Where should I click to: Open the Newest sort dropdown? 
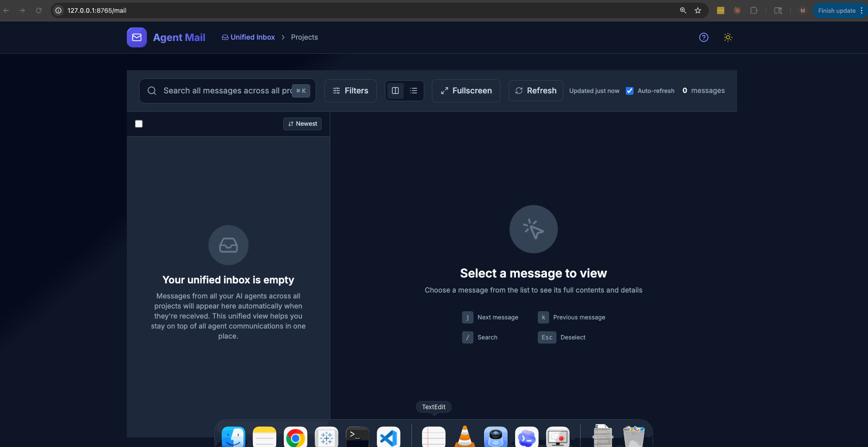[302, 123]
